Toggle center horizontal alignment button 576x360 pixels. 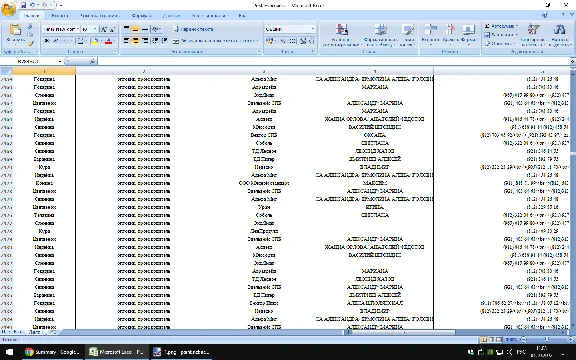[x=135, y=41]
